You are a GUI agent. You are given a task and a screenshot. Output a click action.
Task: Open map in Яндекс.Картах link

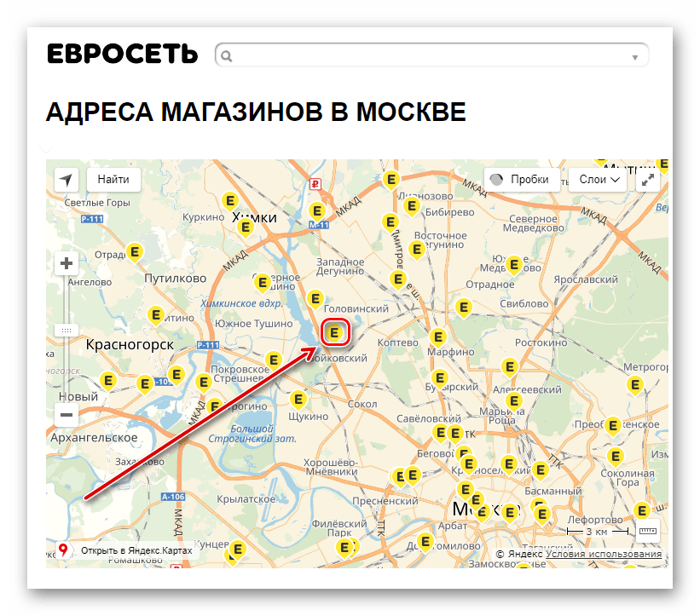136,550
